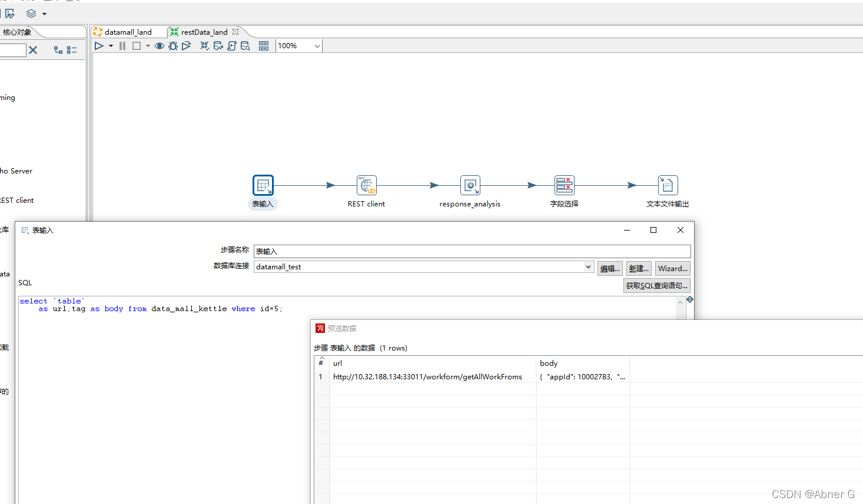Maximize the 表输入 dialog window
Image resolution: width=863 pixels, height=504 pixels.
coord(653,230)
